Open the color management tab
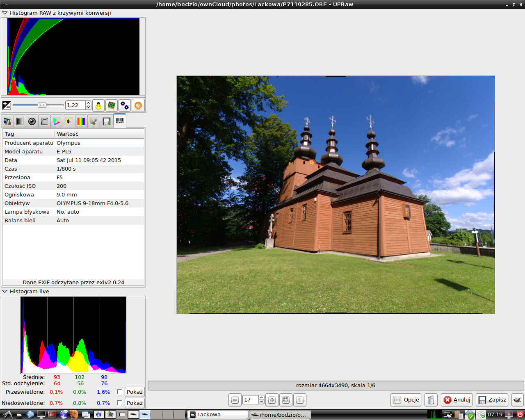This screenshot has width=525, height=420. tap(57, 121)
